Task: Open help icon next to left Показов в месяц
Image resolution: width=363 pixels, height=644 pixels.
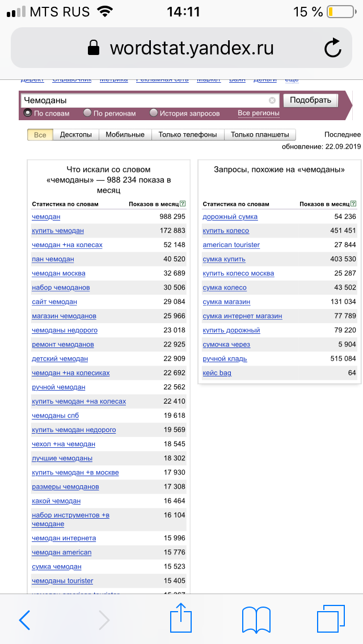Action: [x=183, y=204]
